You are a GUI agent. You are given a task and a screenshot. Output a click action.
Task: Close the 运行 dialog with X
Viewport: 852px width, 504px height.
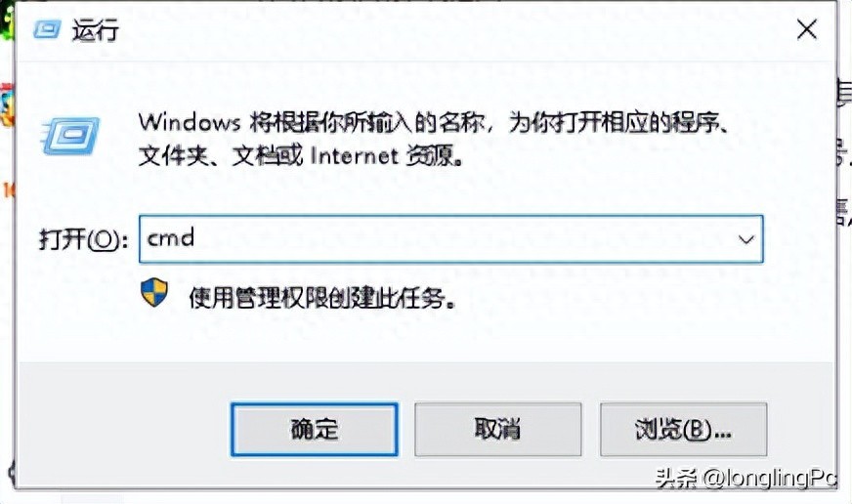click(807, 29)
